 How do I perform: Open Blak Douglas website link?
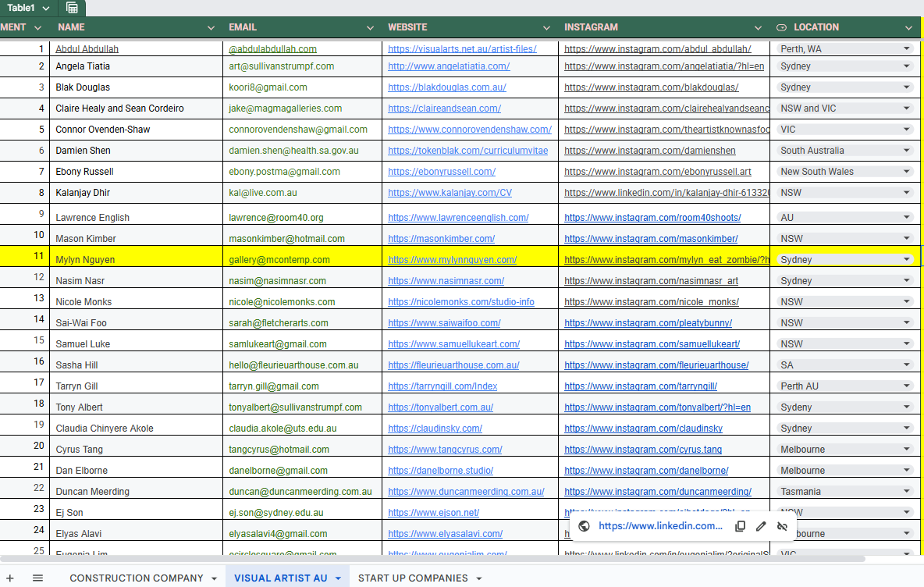(446, 87)
